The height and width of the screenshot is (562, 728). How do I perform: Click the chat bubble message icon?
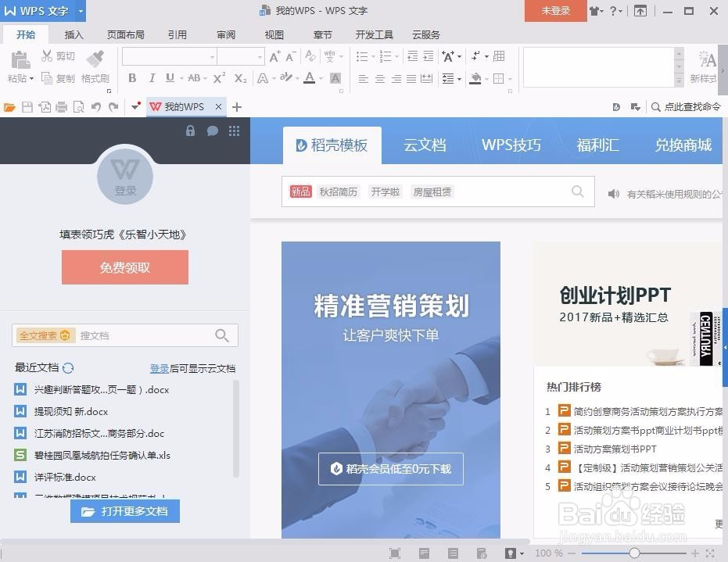click(x=212, y=131)
